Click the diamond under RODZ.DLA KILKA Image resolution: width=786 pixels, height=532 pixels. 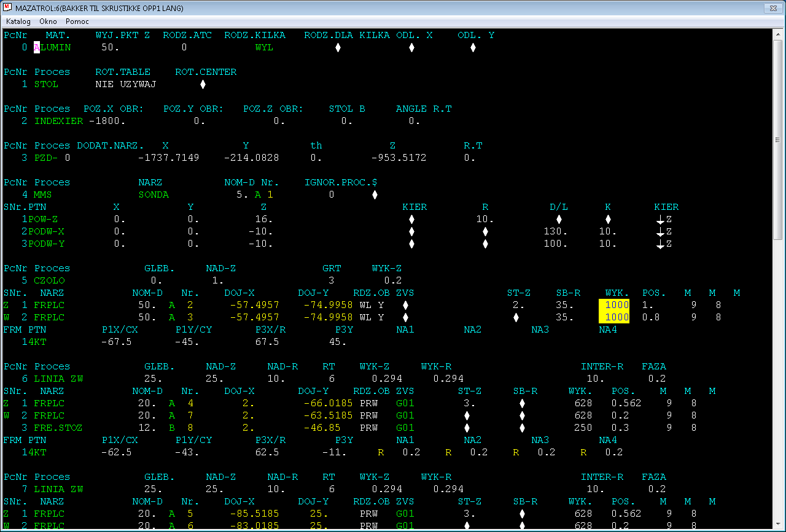[x=338, y=47]
